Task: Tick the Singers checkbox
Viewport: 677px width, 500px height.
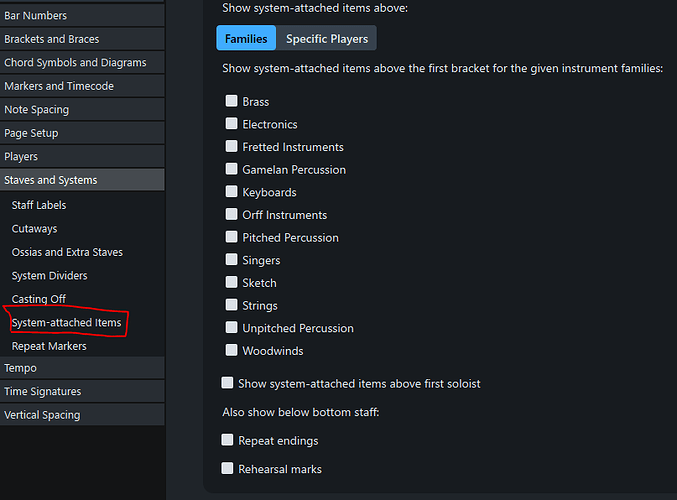Action: coord(232,260)
